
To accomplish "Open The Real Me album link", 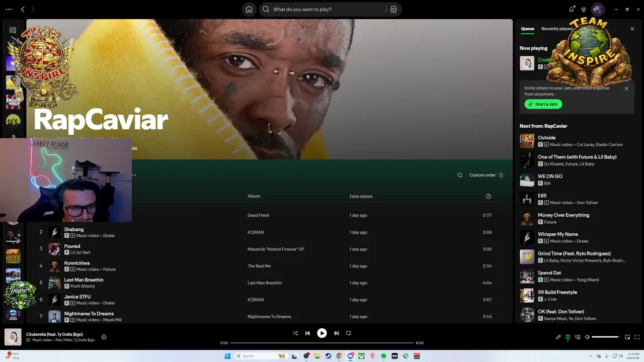I will point(259,266).
